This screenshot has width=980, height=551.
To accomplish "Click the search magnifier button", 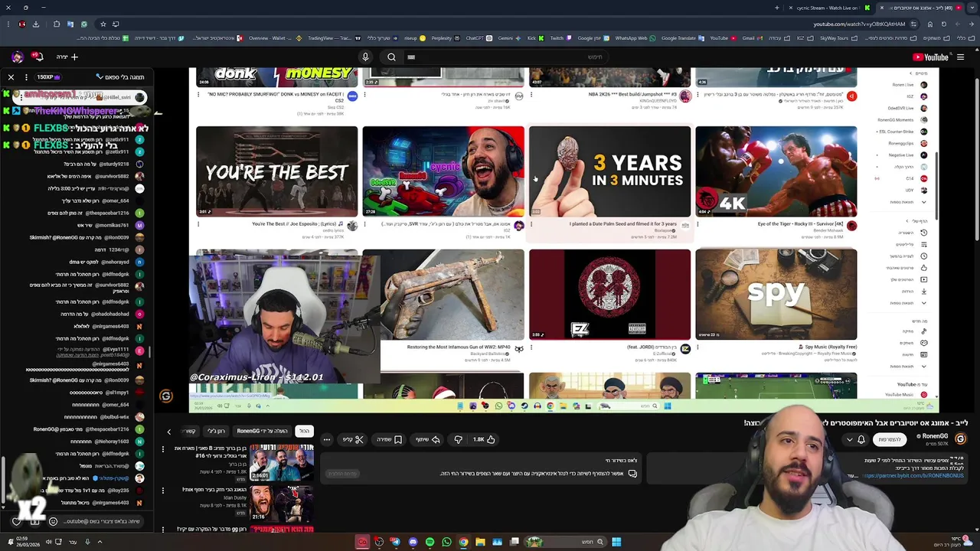I will tap(391, 57).
